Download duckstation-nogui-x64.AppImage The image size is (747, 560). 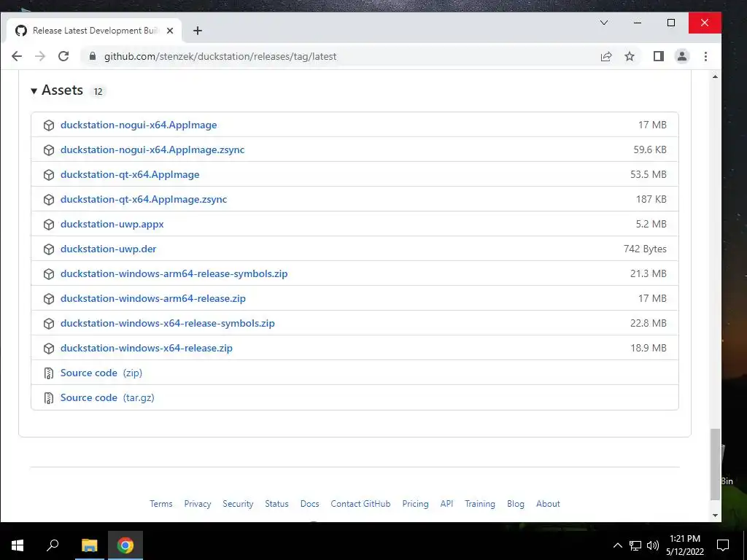tap(139, 125)
